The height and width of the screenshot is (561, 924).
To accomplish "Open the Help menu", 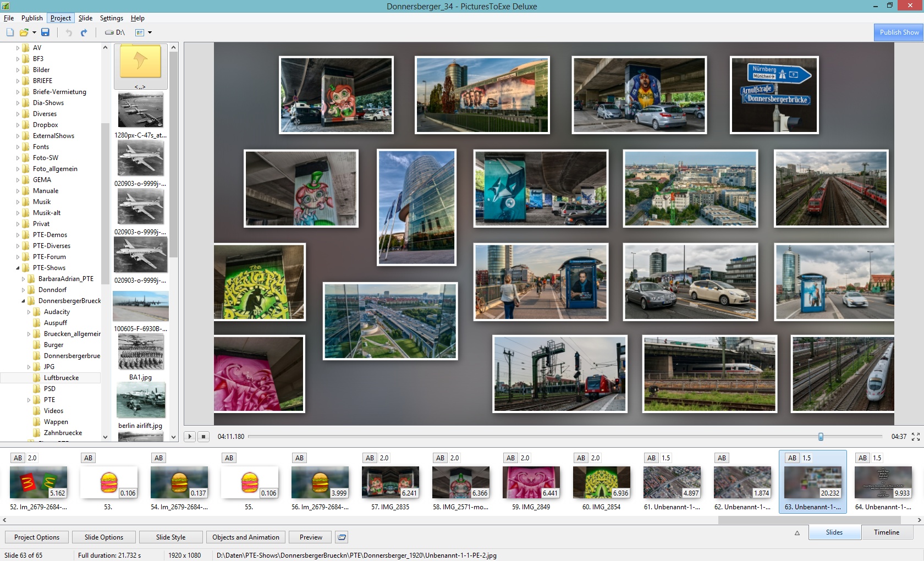I will pyautogui.click(x=137, y=18).
